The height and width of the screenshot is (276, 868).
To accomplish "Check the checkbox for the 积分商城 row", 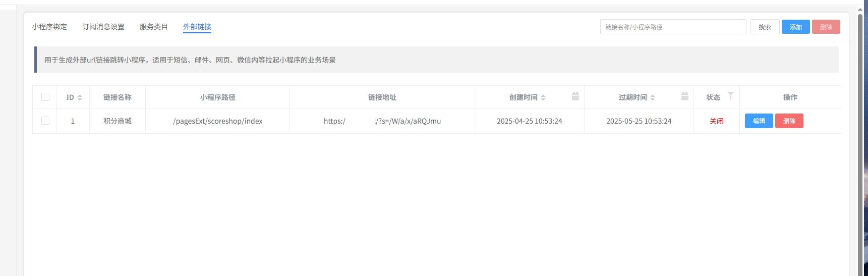I will (x=45, y=121).
